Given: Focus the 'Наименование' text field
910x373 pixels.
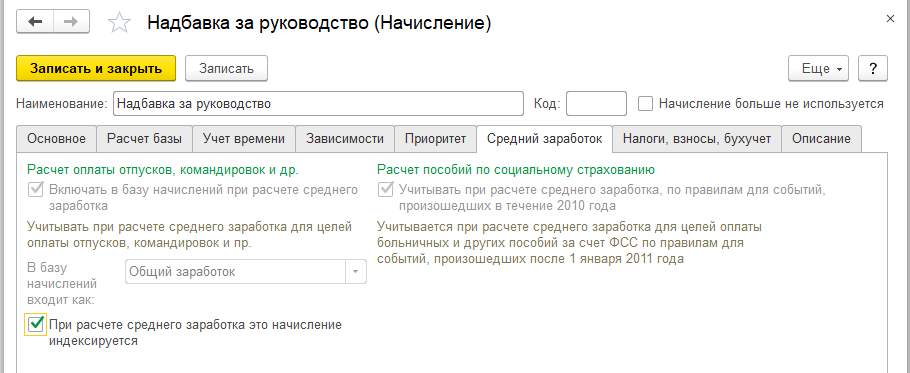Looking at the screenshot, I should click(319, 104).
